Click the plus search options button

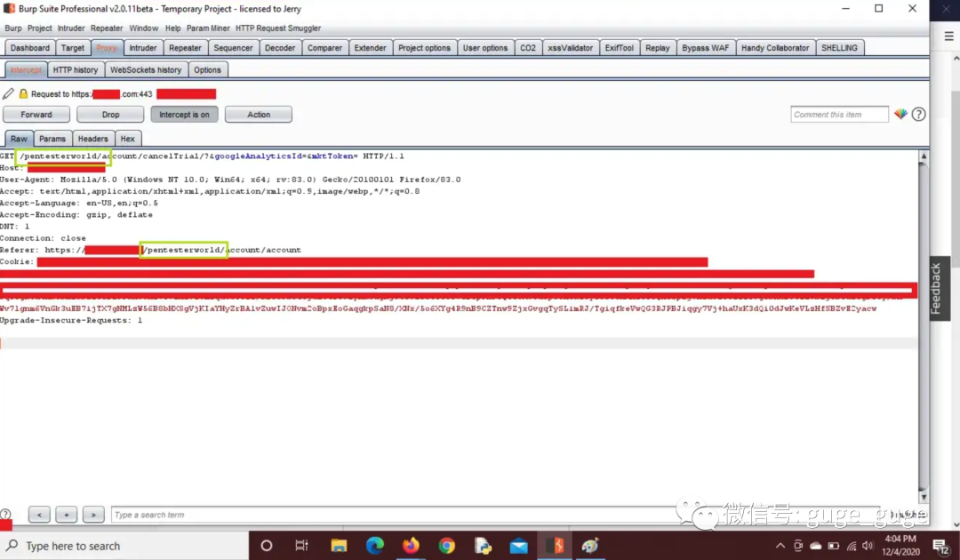click(66, 515)
